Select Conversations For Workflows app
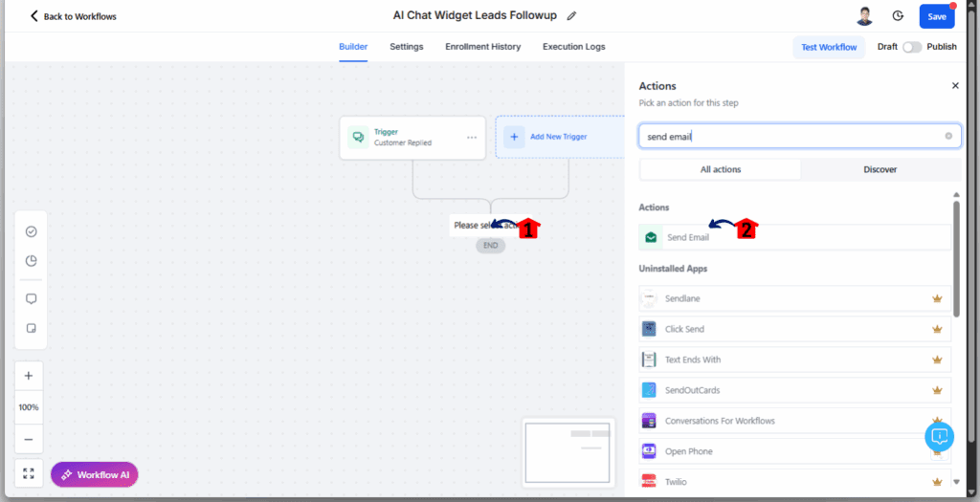The width and height of the screenshot is (980, 502). coord(795,421)
